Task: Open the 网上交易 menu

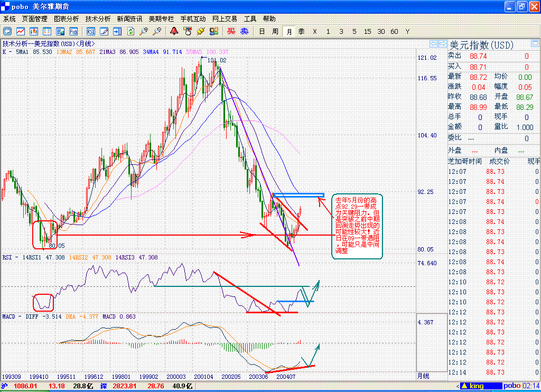Action: tap(225, 19)
